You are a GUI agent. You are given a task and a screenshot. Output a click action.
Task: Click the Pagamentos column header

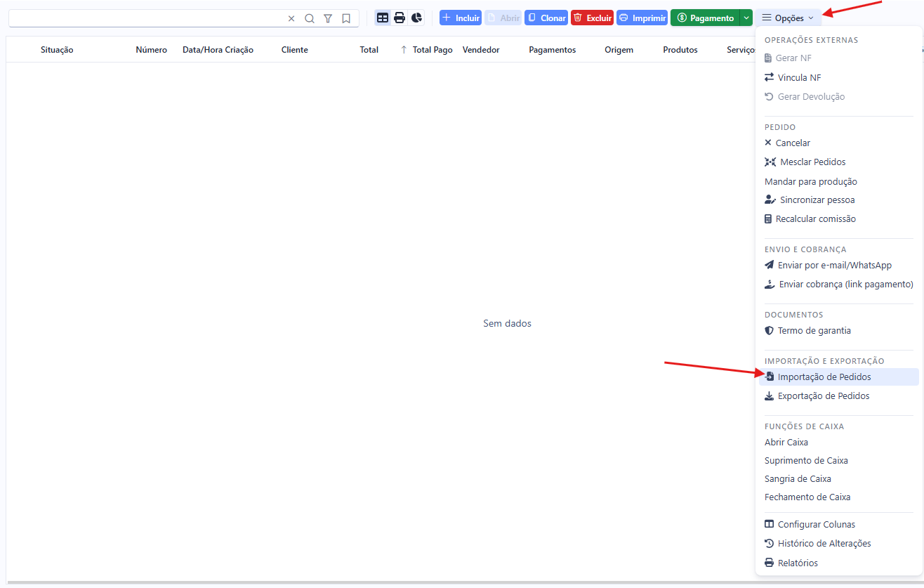point(553,50)
